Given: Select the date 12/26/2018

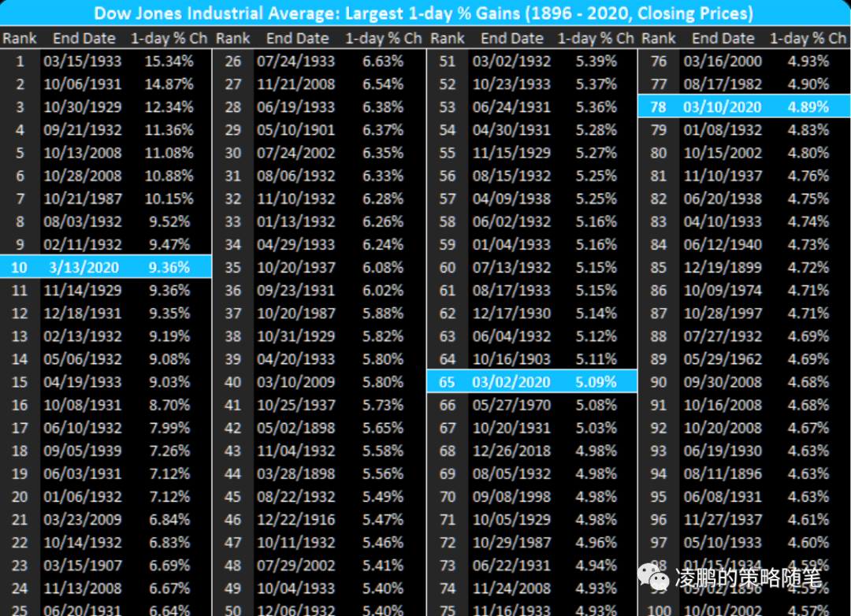Looking at the screenshot, I should [x=511, y=451].
